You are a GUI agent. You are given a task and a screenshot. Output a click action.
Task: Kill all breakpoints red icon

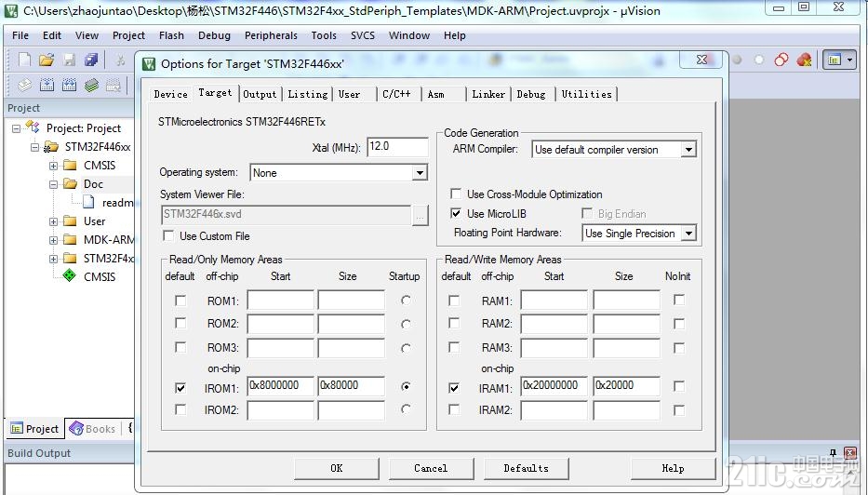pyautogui.click(x=804, y=60)
